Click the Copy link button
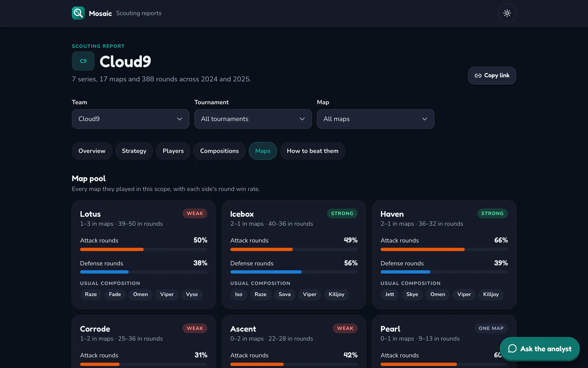The height and width of the screenshot is (368, 588). pos(492,75)
